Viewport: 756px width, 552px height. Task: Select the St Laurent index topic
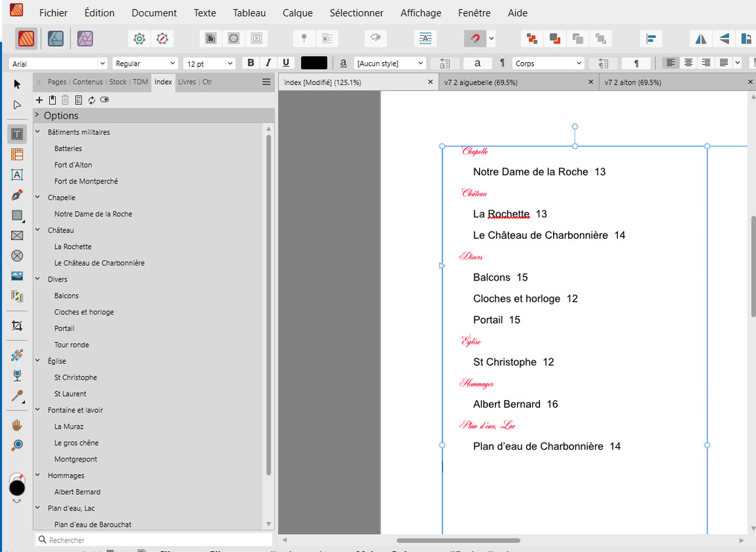[70, 394]
